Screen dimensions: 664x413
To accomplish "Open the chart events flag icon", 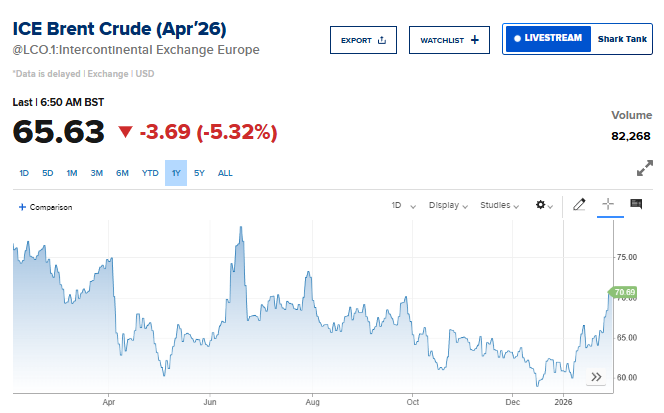I will (x=635, y=205).
